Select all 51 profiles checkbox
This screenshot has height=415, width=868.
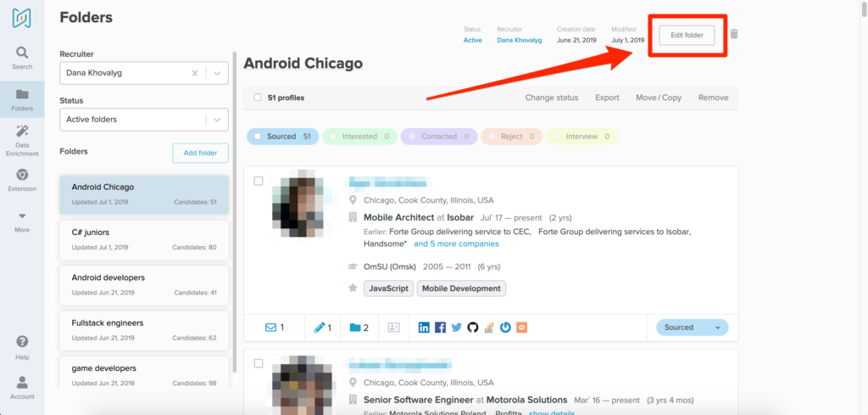coord(258,98)
